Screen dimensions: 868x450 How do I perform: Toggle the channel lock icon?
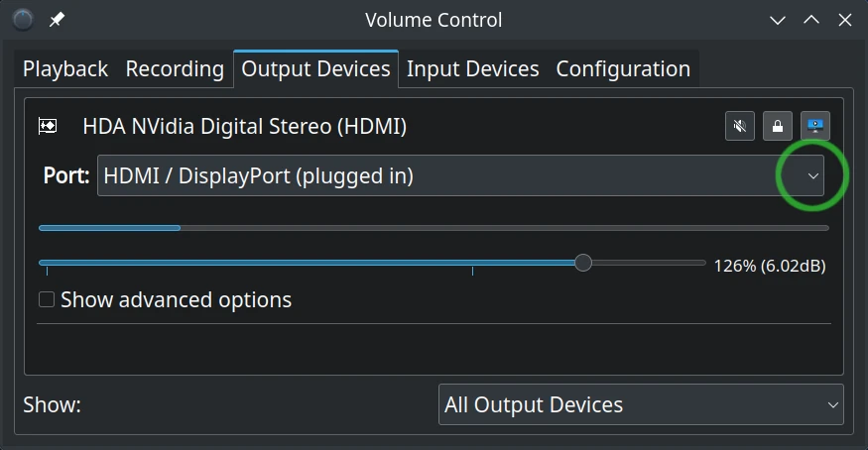click(x=777, y=126)
